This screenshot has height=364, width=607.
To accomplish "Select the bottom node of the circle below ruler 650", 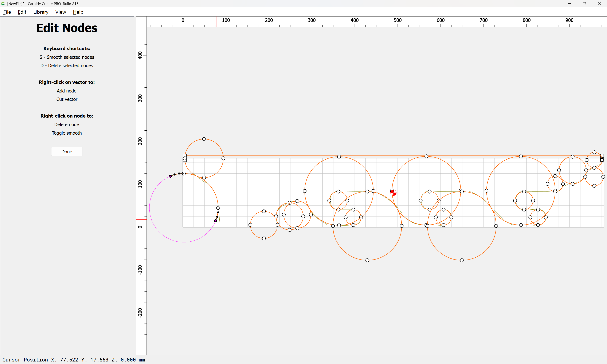I will pyautogui.click(x=462, y=260).
